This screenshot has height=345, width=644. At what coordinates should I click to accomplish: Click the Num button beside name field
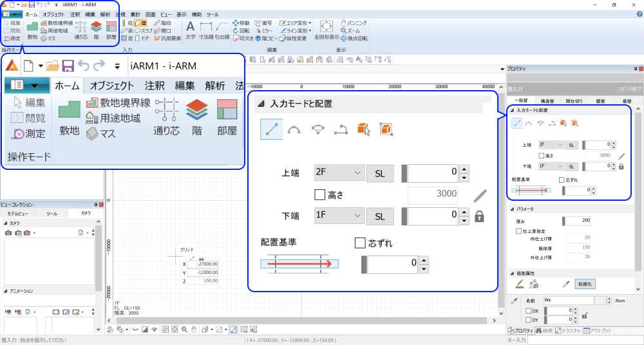point(620,301)
